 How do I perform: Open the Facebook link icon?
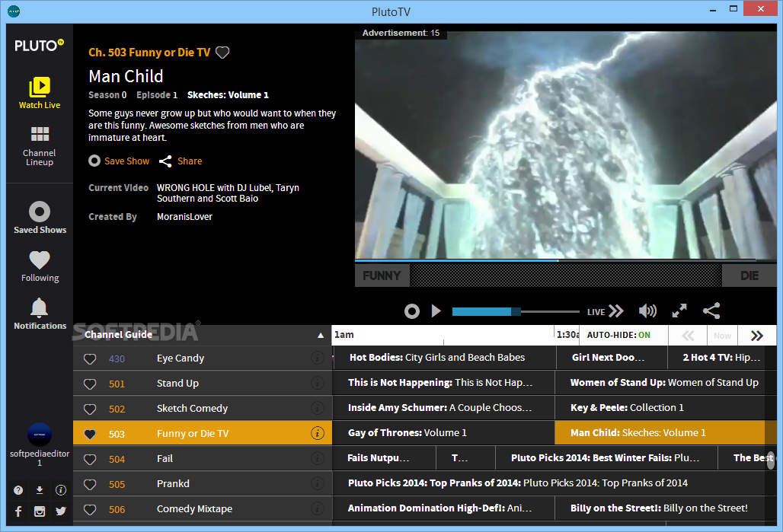click(18, 511)
